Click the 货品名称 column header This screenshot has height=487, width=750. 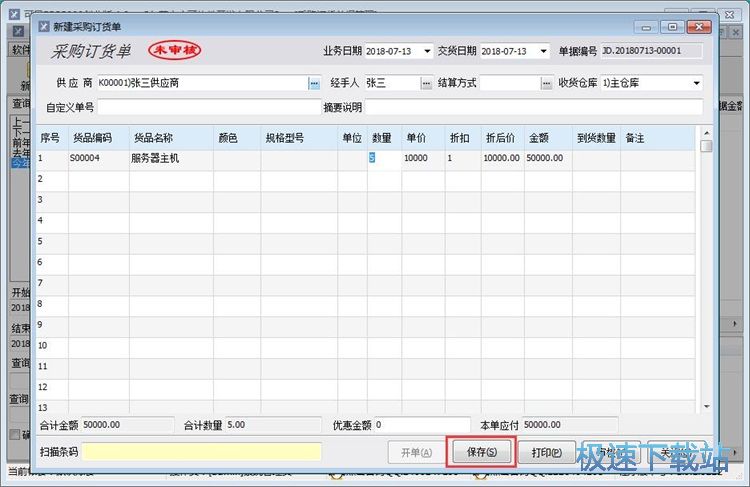click(171, 138)
